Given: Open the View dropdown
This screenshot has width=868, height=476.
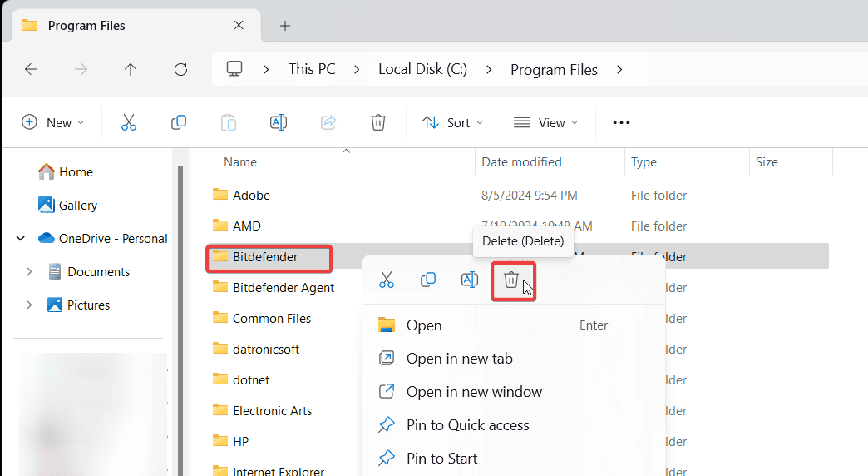Looking at the screenshot, I should 545,122.
